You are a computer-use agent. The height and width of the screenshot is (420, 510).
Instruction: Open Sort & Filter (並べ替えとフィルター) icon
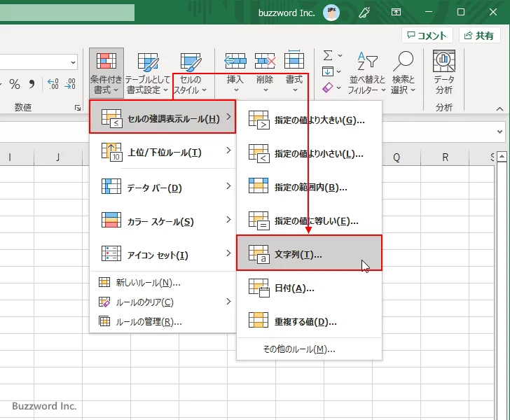(x=367, y=62)
